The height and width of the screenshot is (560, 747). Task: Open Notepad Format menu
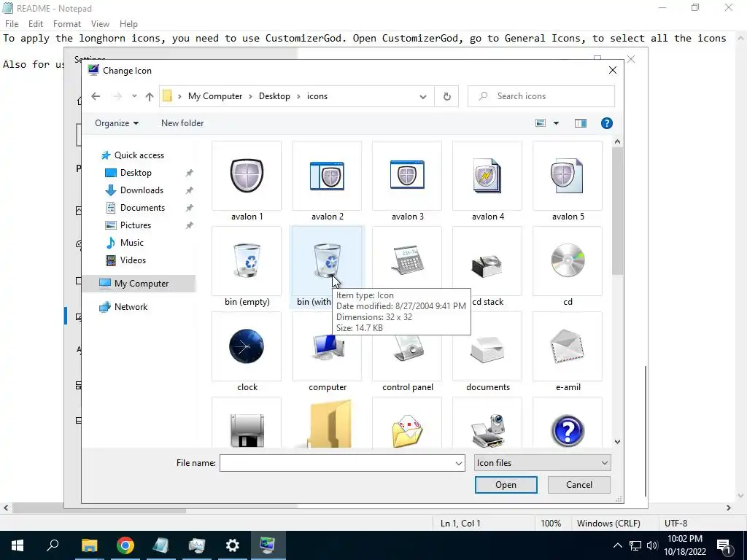tap(66, 24)
